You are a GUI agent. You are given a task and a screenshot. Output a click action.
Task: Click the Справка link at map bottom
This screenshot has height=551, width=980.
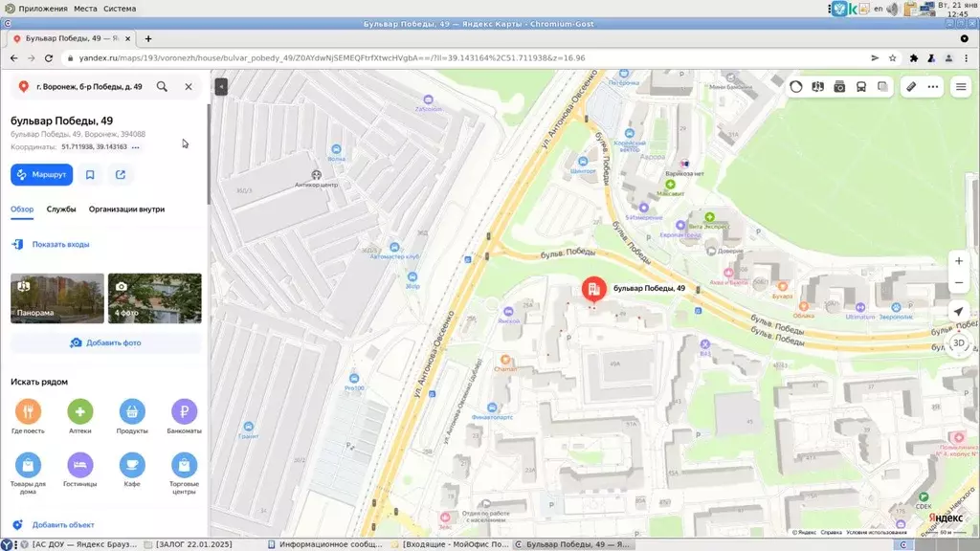(832, 533)
